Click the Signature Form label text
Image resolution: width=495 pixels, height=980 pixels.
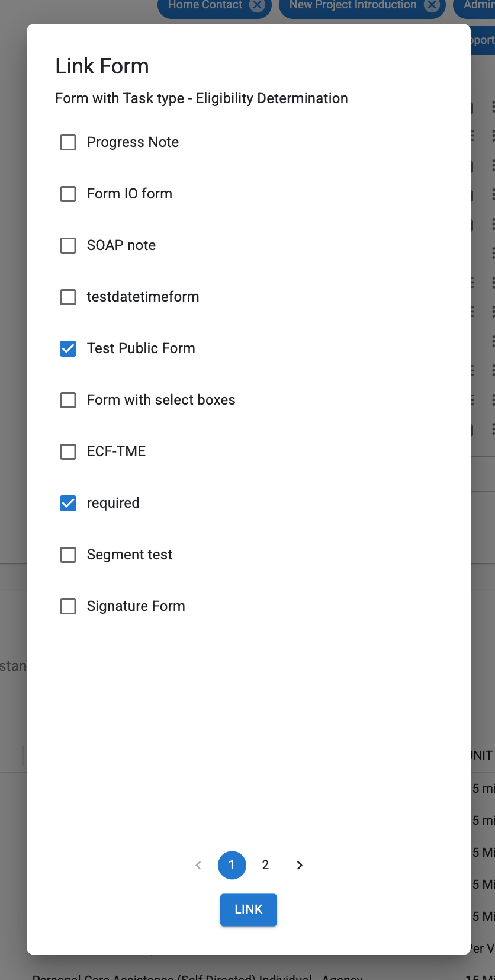[136, 606]
